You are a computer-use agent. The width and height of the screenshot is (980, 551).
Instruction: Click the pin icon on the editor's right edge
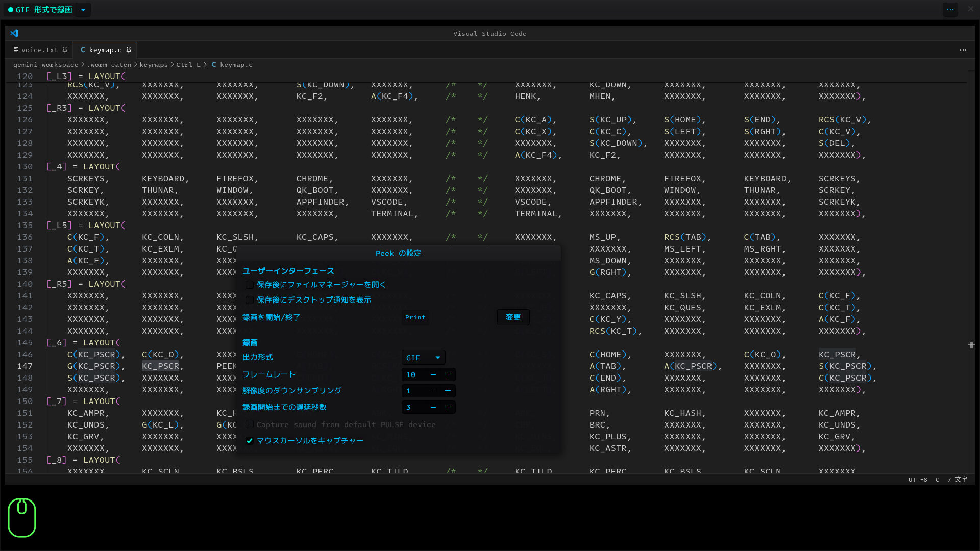click(971, 345)
